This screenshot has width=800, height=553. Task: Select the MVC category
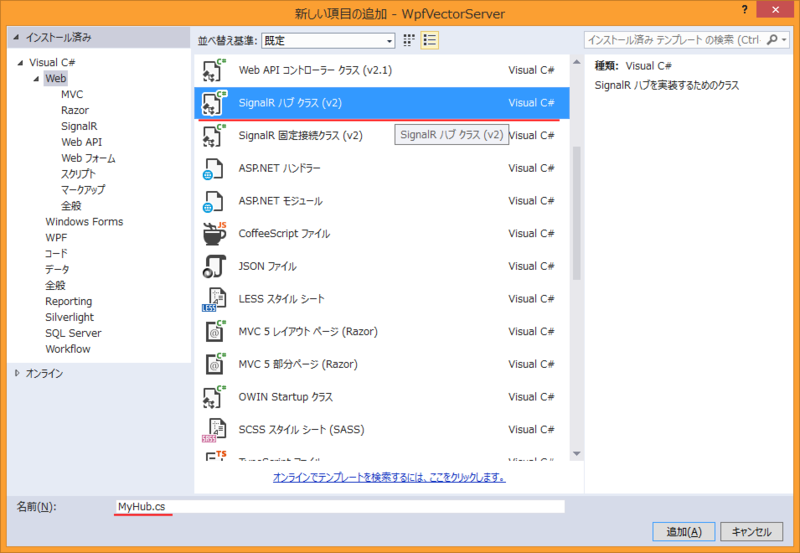[x=72, y=94]
